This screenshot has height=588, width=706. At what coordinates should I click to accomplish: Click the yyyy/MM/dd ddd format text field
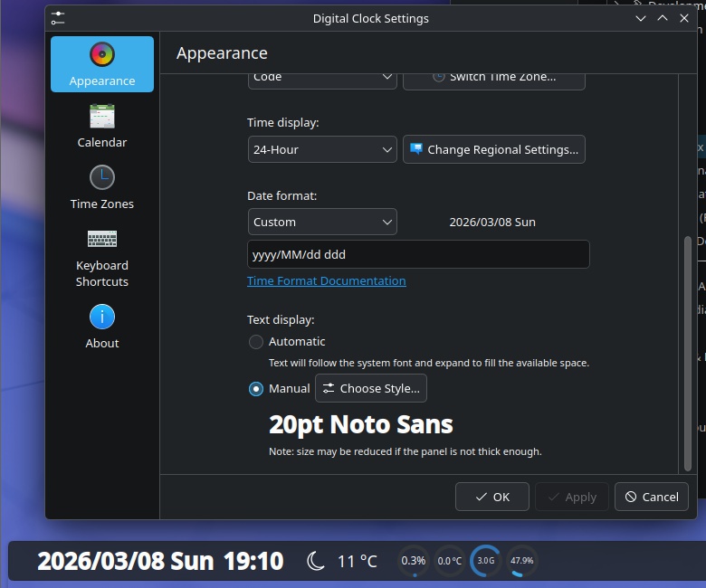(418, 254)
